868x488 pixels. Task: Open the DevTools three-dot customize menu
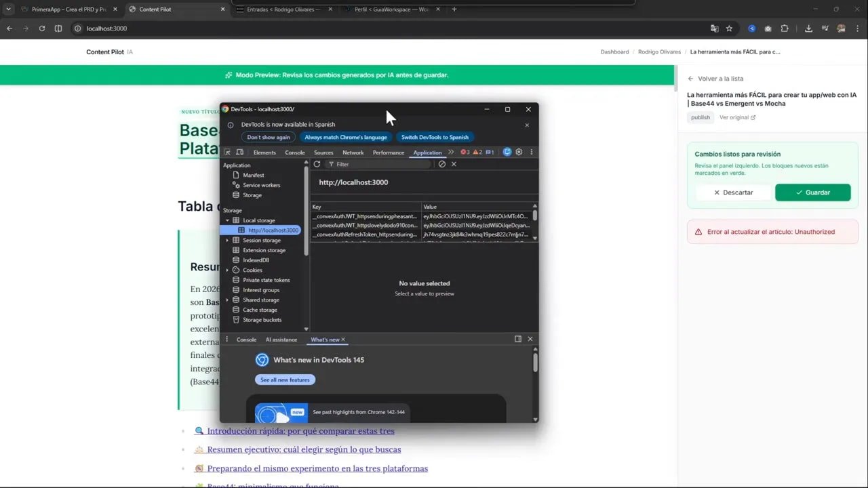[532, 152]
